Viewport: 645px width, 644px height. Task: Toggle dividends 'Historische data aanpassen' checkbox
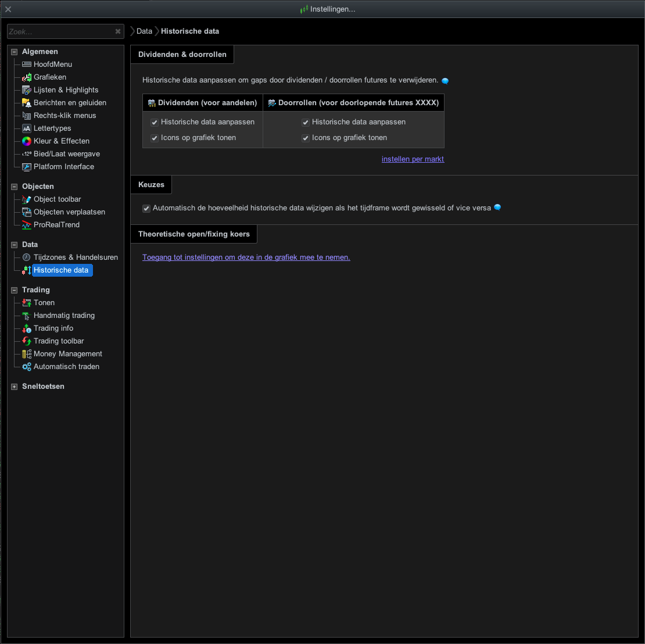coord(155,122)
